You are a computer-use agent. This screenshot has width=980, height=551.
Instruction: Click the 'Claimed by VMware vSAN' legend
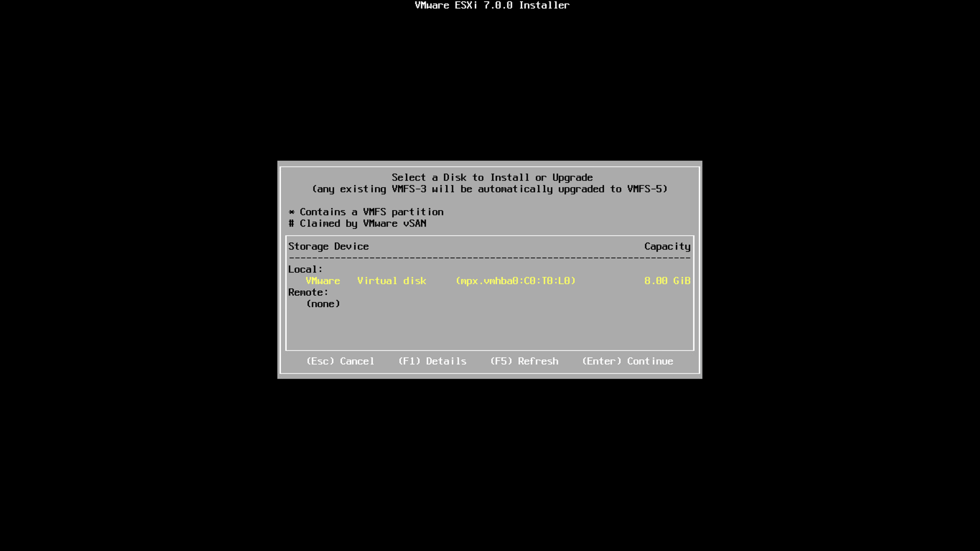357,223
